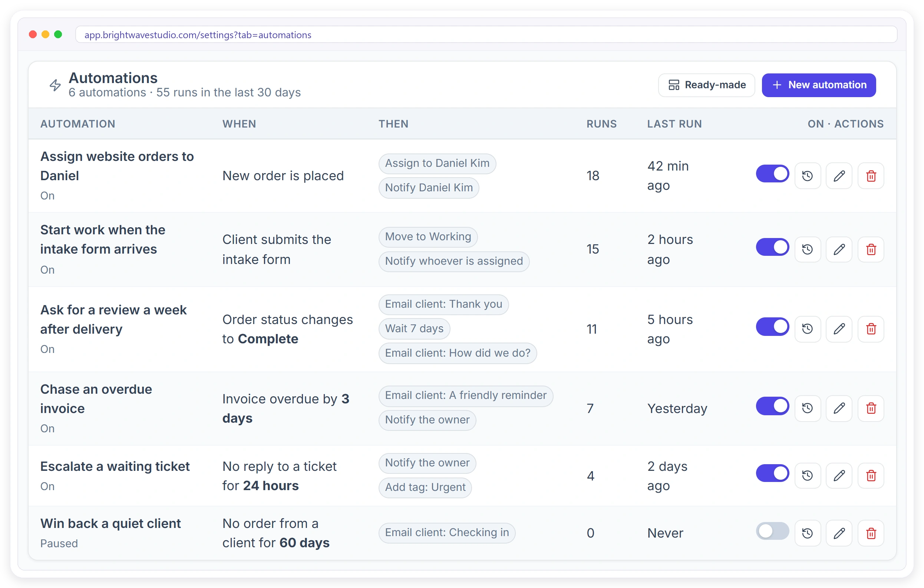Delete the Assign website orders to Daniel automation
The width and height of the screenshot is (924, 588).
pos(871,176)
